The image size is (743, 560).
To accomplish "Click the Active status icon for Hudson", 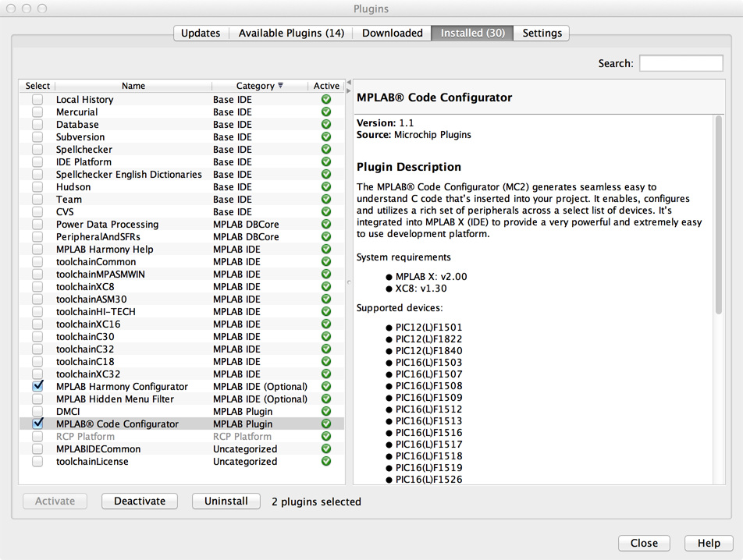I will point(326,187).
